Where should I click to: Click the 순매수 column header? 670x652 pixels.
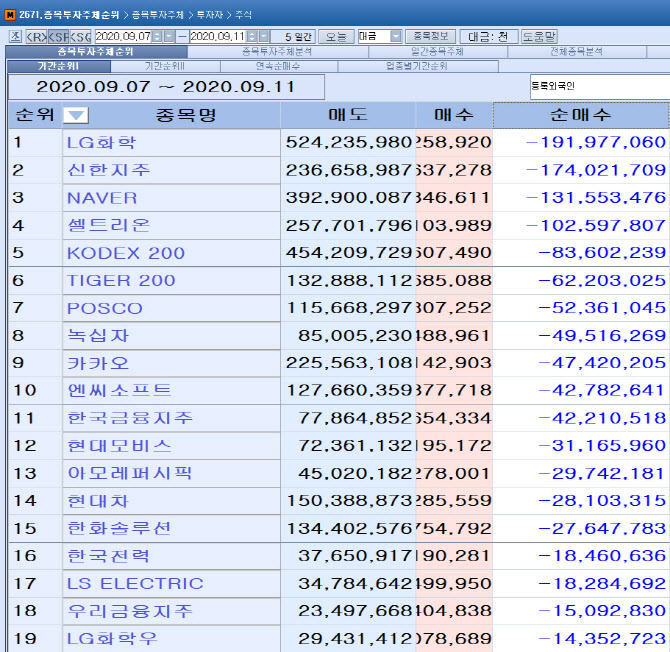[x=581, y=115]
